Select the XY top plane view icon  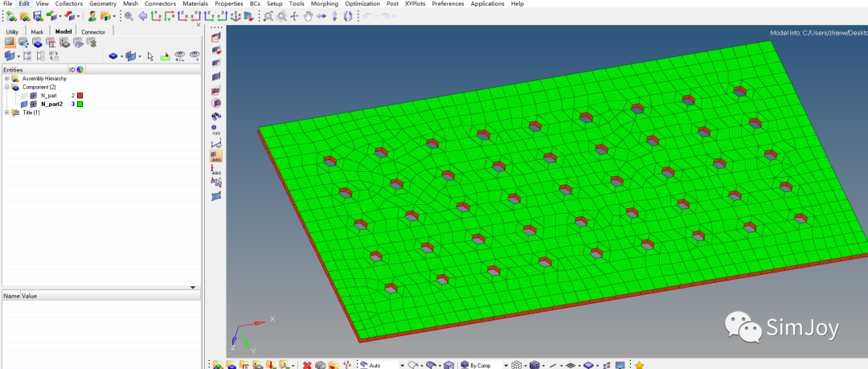coord(156,16)
